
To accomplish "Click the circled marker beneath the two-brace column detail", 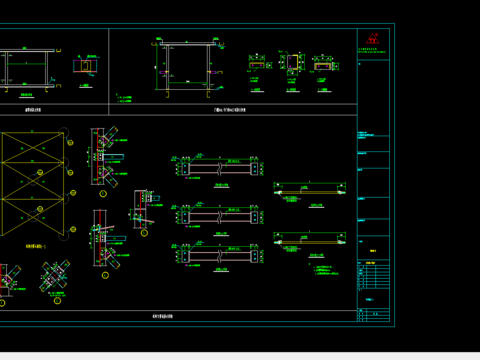I will tap(103, 194).
